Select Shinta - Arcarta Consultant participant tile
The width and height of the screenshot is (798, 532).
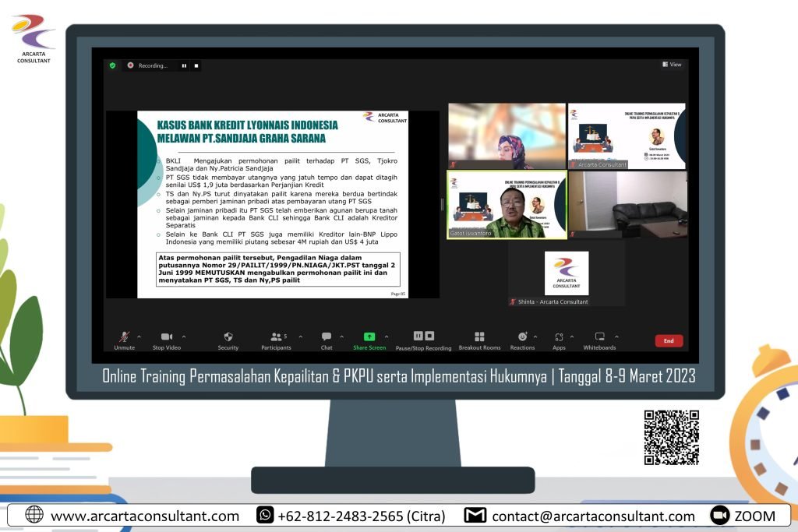tap(567, 278)
